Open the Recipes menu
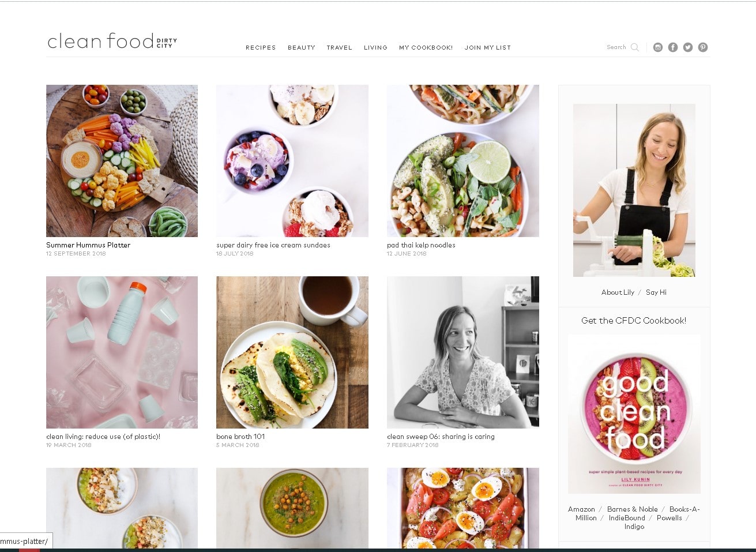The height and width of the screenshot is (552, 756). (x=261, y=48)
